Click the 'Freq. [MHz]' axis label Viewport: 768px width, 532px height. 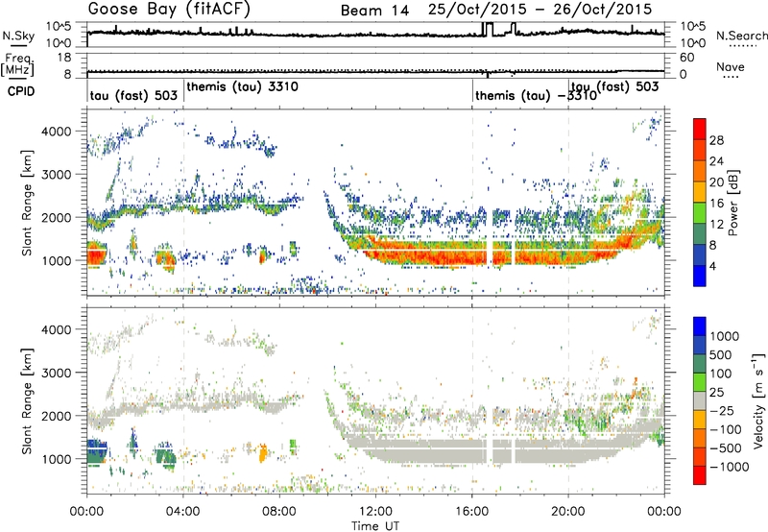(18, 65)
